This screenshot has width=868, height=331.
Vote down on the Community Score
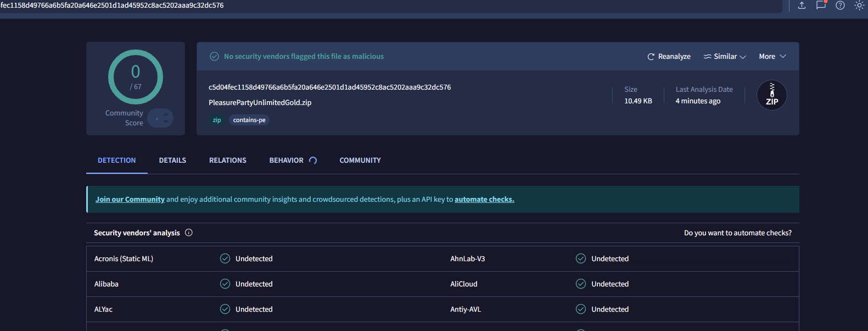(166, 122)
